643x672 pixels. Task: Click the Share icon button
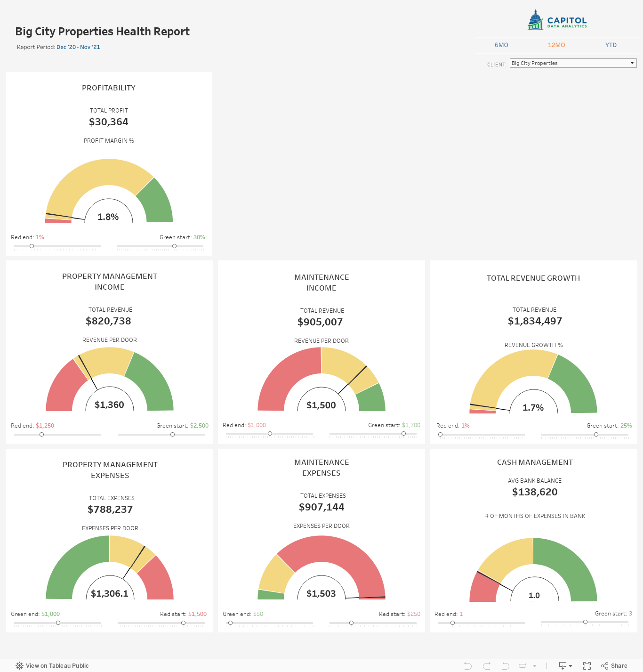click(614, 665)
